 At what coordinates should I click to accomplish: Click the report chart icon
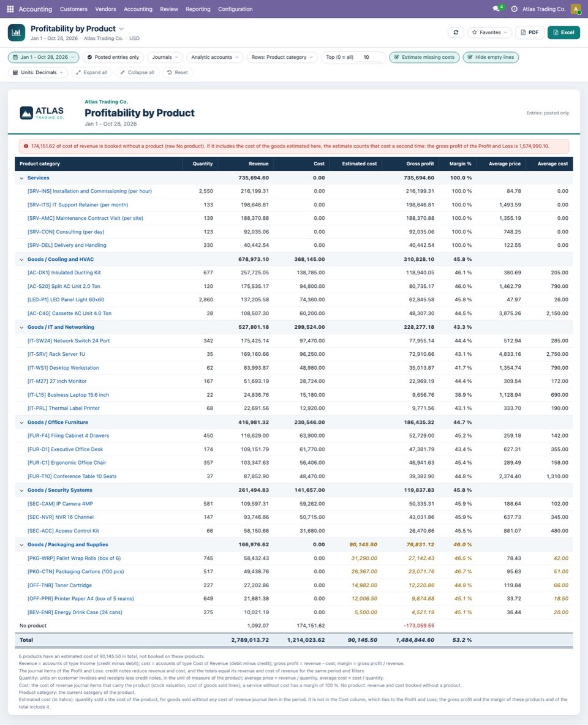pos(17,33)
